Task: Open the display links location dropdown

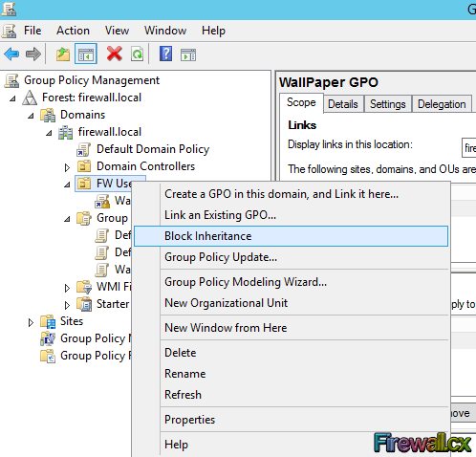Action: tap(469, 147)
